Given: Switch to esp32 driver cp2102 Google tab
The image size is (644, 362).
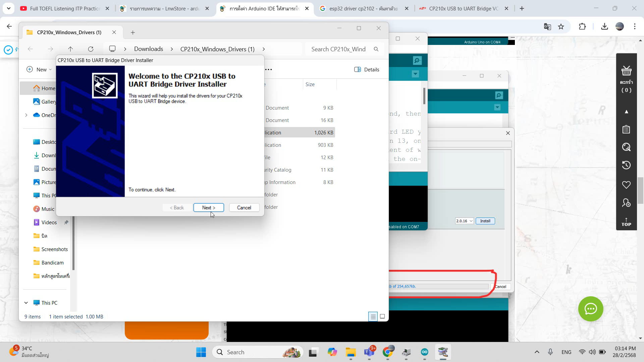Looking at the screenshot, I should [x=364, y=8].
